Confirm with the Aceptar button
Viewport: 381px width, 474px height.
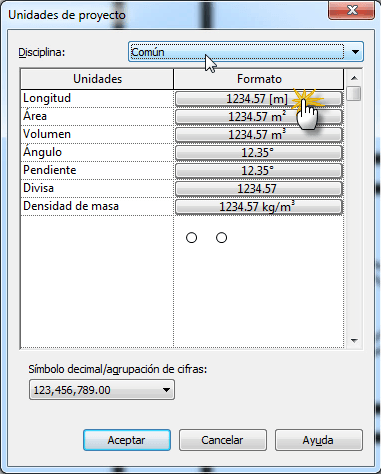tap(127, 440)
